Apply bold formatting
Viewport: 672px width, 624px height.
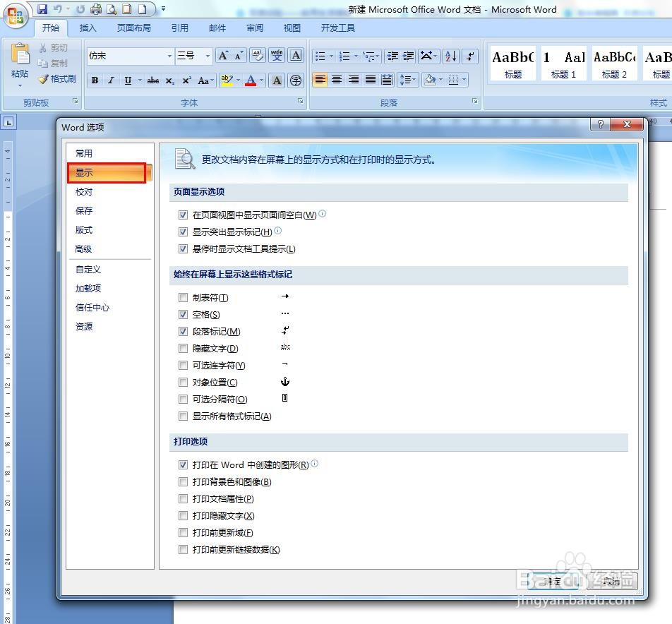click(95, 80)
